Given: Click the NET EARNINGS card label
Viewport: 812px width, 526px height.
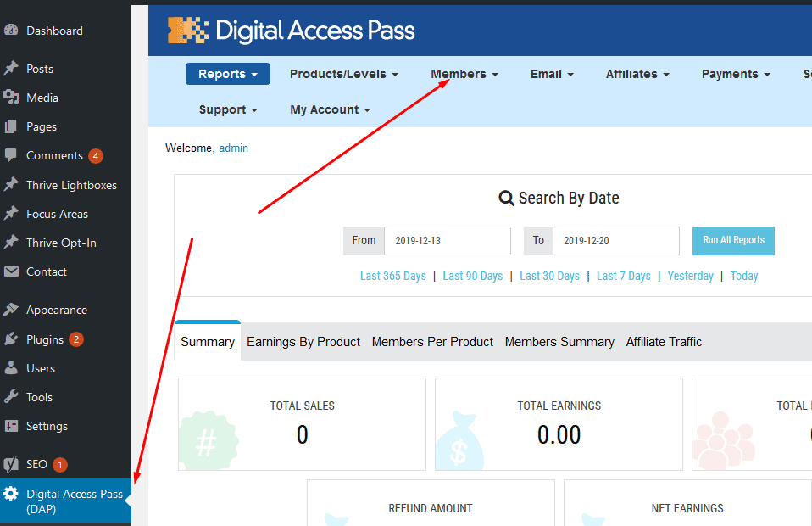Looking at the screenshot, I should pos(687,508).
